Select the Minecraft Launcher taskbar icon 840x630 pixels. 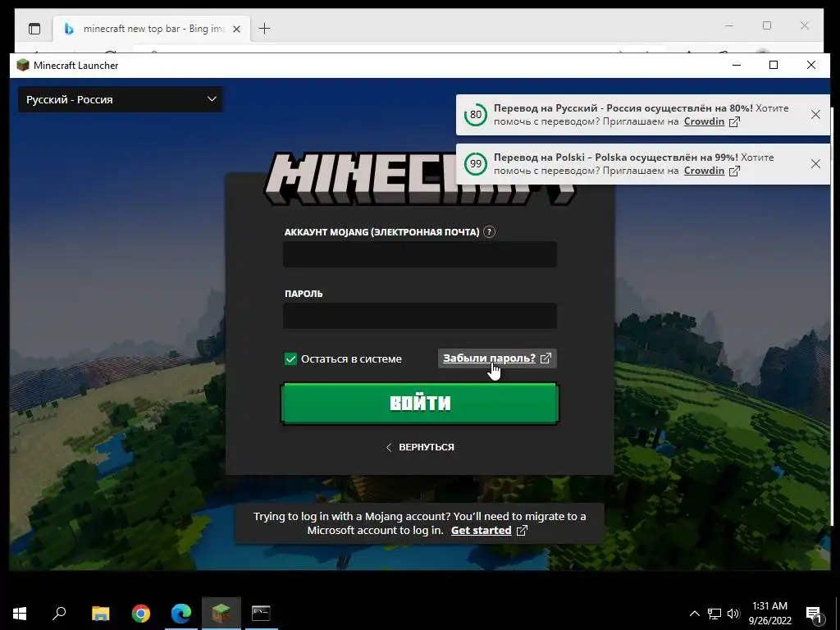[221, 614]
